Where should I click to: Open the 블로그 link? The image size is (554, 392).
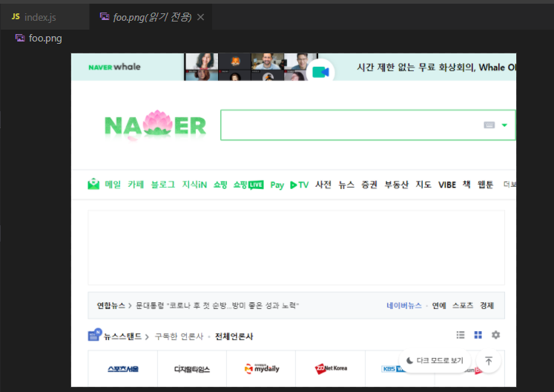pyautogui.click(x=163, y=185)
